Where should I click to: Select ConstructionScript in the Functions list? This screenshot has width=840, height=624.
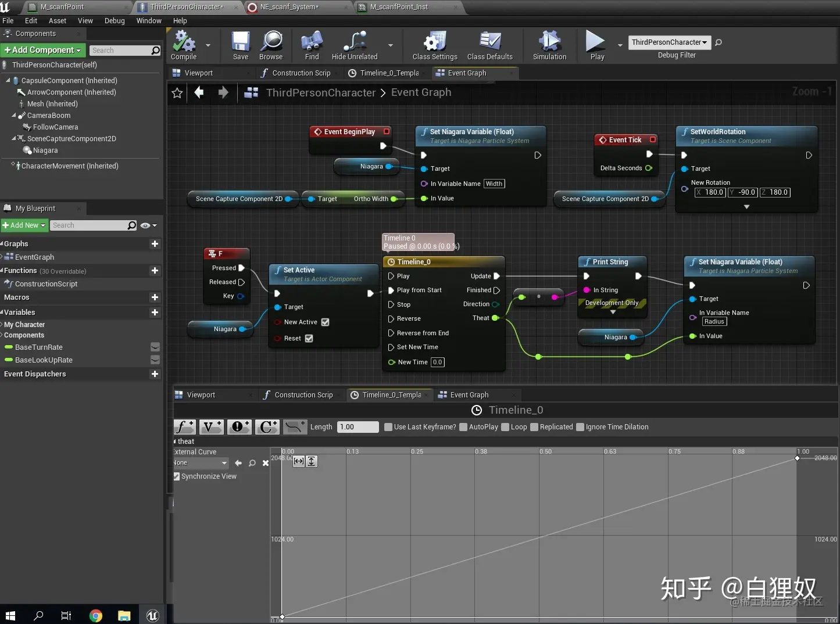[46, 284]
